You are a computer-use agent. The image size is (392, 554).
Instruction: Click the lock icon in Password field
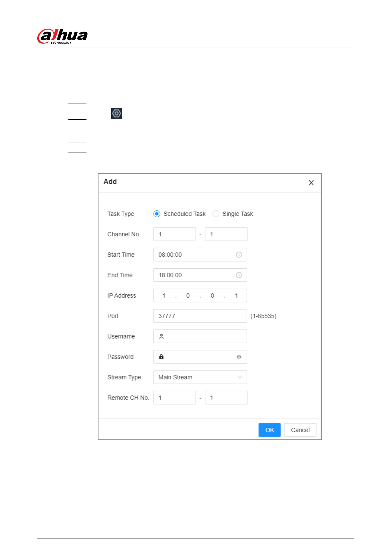(x=161, y=356)
